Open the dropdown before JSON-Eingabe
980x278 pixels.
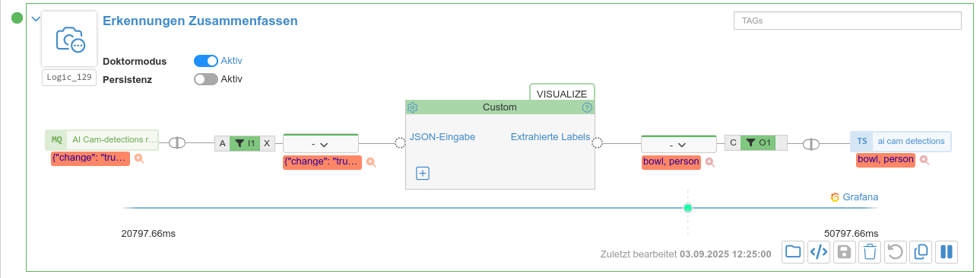[319, 143]
